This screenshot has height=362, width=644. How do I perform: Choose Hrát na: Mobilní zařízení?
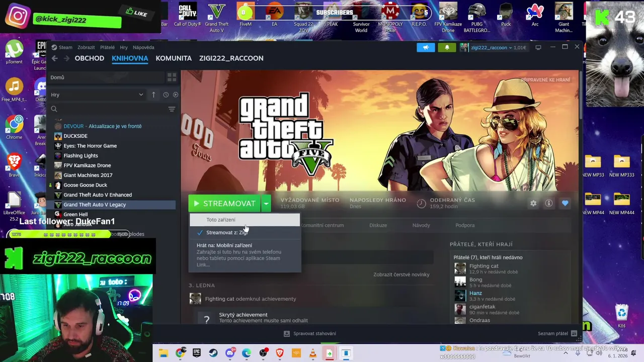pyautogui.click(x=245, y=255)
